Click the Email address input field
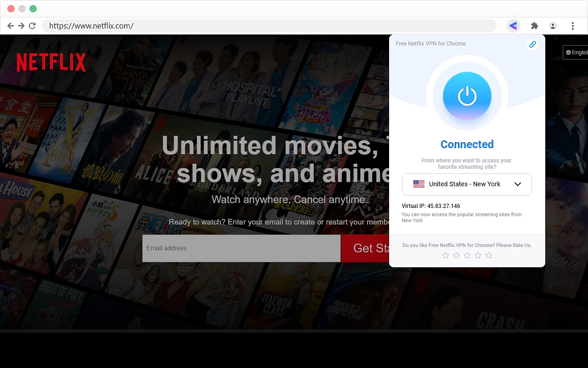 pos(241,248)
